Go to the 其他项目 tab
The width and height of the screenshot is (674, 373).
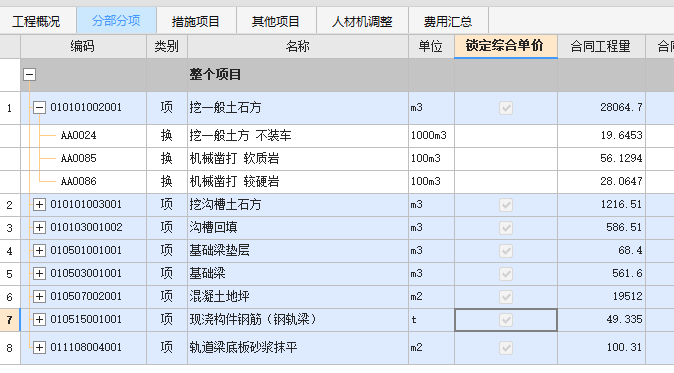(276, 21)
